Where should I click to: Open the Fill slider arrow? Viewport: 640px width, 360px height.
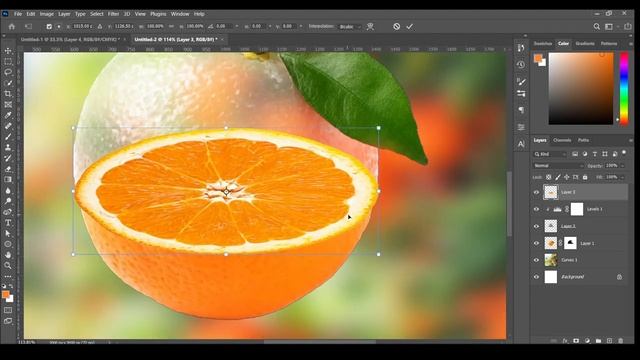(622, 177)
